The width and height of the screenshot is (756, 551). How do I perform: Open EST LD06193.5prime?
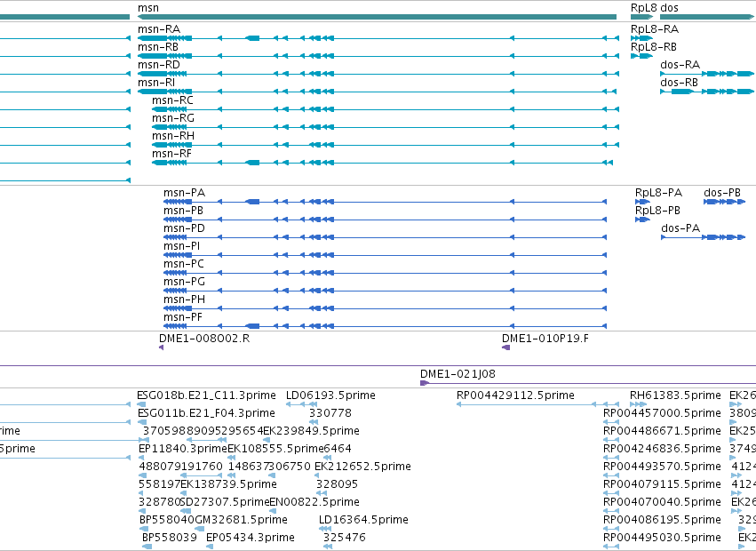coord(330,395)
